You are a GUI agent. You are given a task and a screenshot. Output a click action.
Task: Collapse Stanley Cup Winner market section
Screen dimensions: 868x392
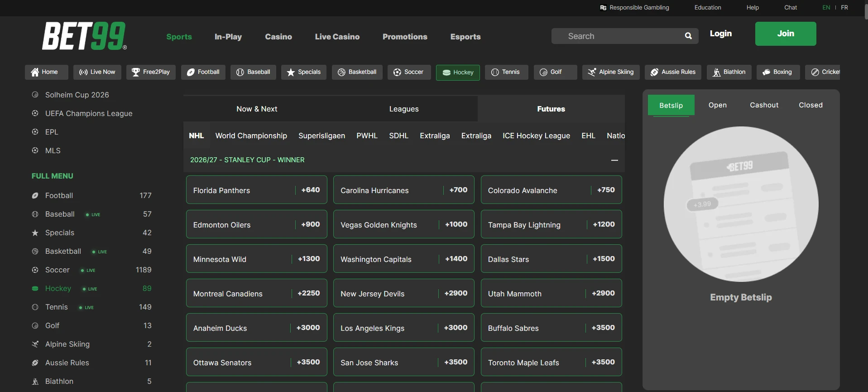[x=614, y=160]
